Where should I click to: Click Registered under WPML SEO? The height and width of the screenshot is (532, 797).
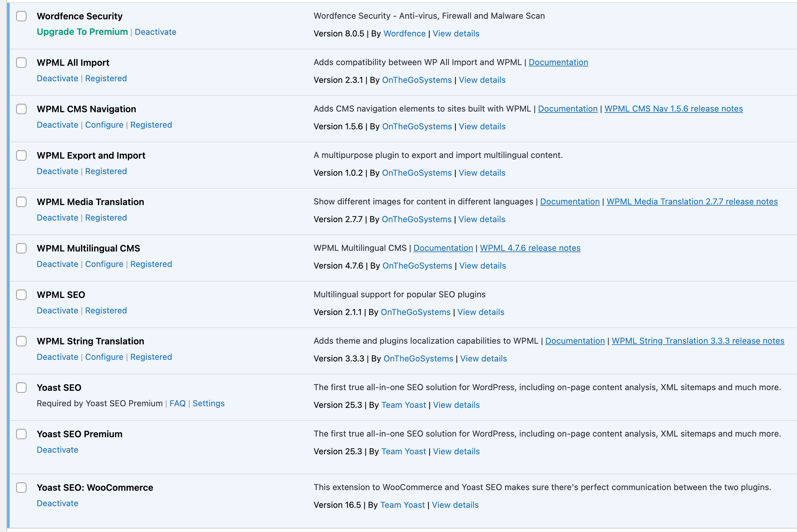click(106, 311)
